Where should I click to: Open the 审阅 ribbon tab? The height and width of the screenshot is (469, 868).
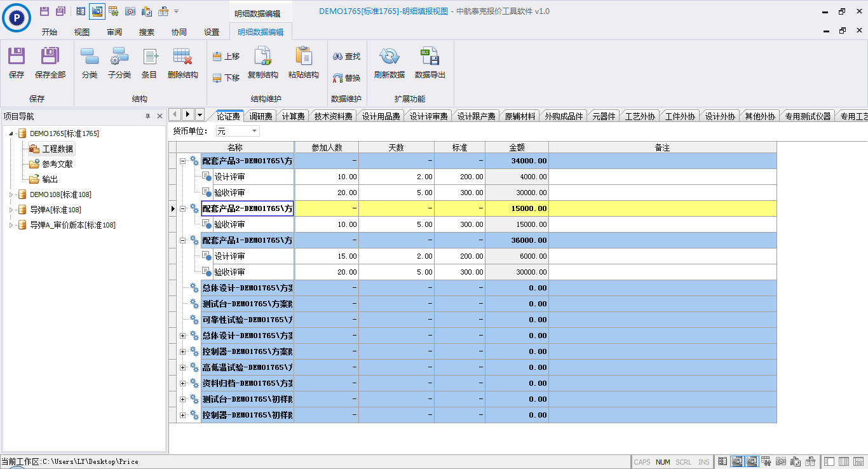114,32
